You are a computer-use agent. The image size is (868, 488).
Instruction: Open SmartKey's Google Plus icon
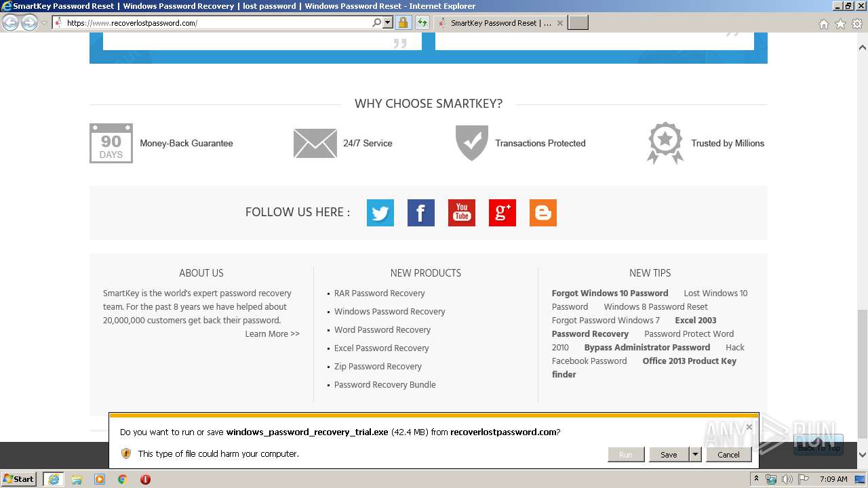(502, 213)
